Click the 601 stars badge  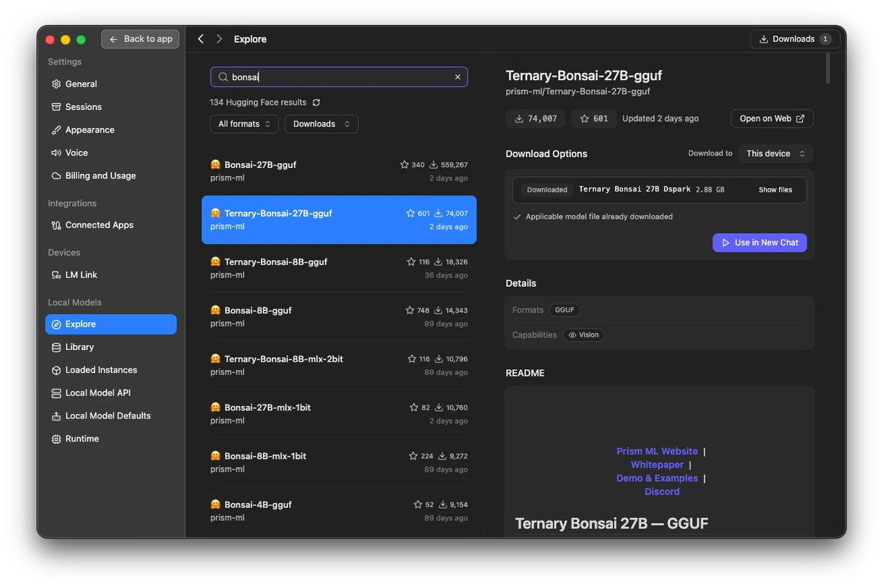594,119
